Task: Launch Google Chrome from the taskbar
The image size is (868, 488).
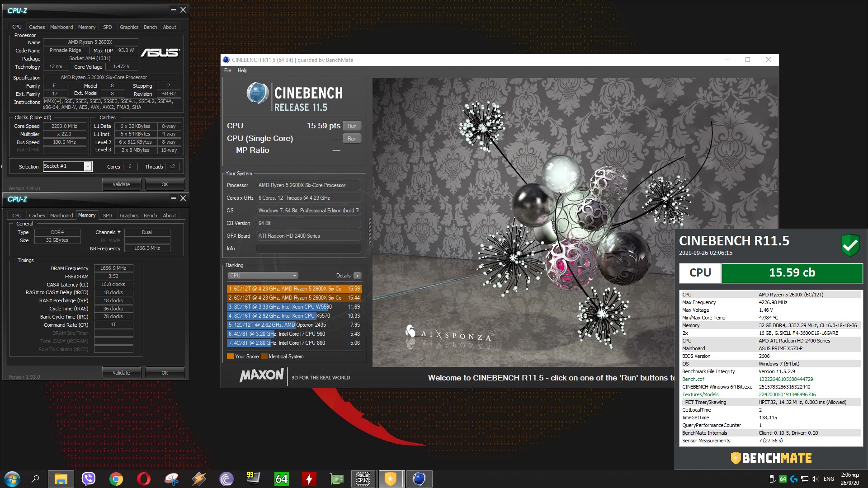Action: (116, 479)
